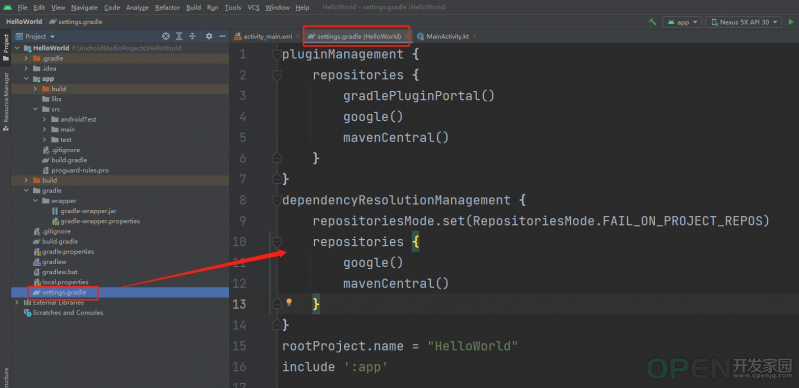Open the Code menu

112,8
